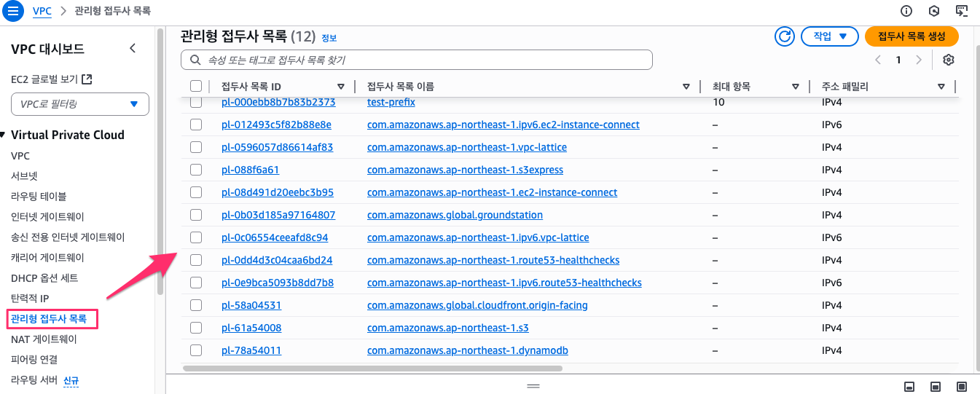Go to previous page of results
The image size is (980, 394).
click(878, 60)
